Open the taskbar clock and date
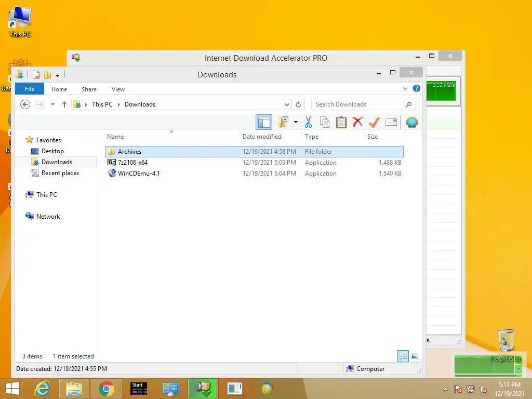The image size is (532, 399). (x=510, y=389)
